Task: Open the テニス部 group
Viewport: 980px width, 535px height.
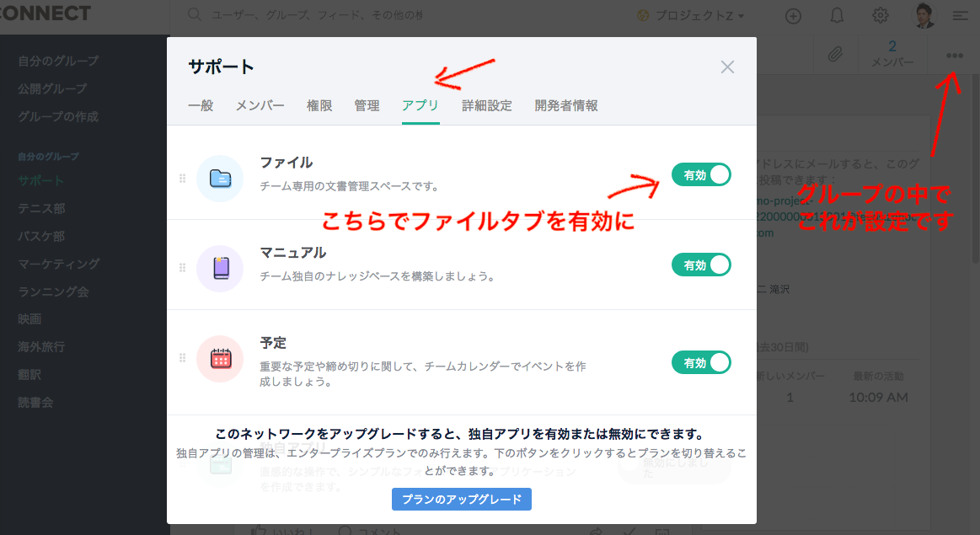Action: [x=41, y=208]
